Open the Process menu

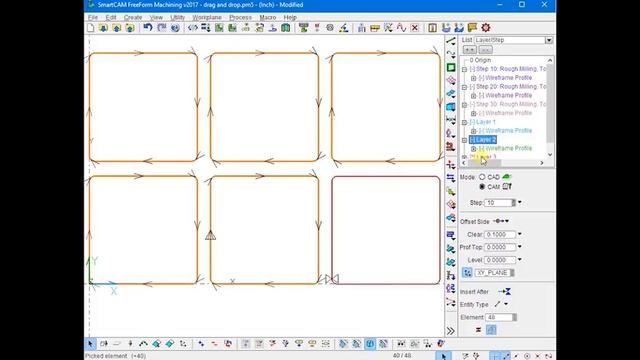point(240,18)
